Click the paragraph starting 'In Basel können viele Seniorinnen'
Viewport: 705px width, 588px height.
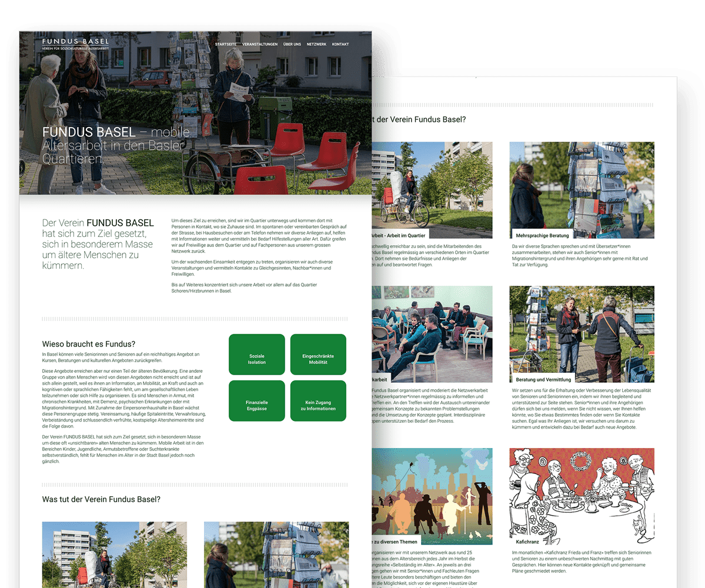[x=121, y=358]
